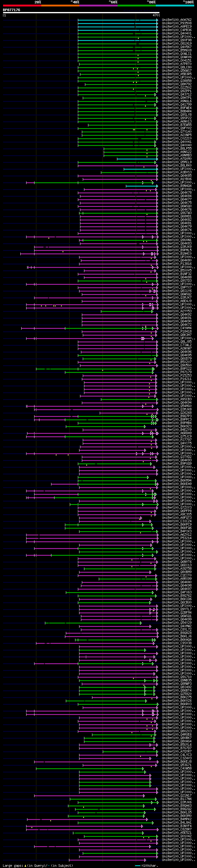Select the UniRef100_O04151 label
This screenshot has width=197, height=868.
tap(177, 60)
